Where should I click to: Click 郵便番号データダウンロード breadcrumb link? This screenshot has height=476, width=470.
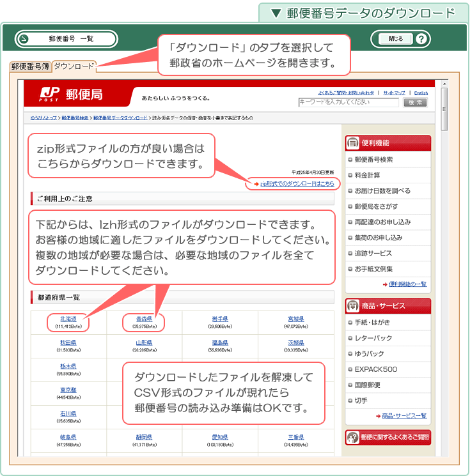click(x=120, y=118)
